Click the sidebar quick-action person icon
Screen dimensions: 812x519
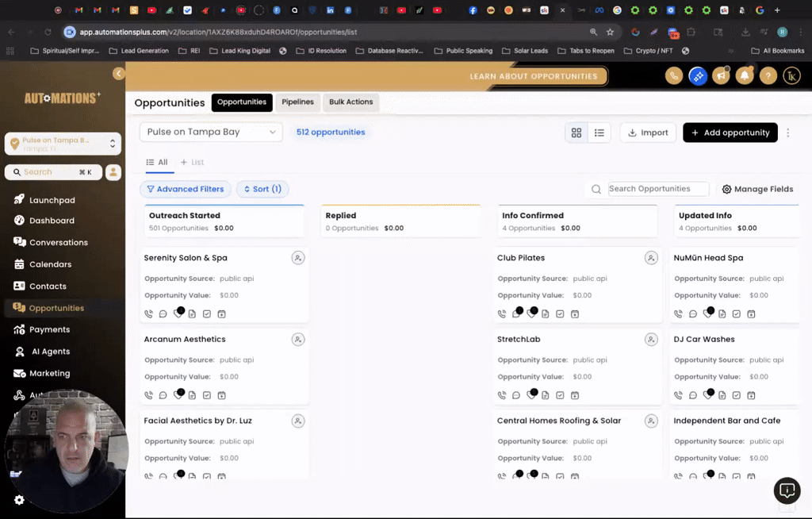(113, 172)
